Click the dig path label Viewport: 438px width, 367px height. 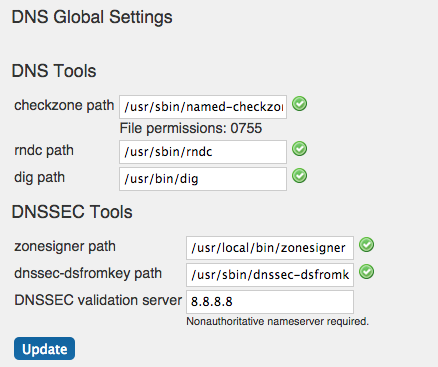tap(39, 178)
